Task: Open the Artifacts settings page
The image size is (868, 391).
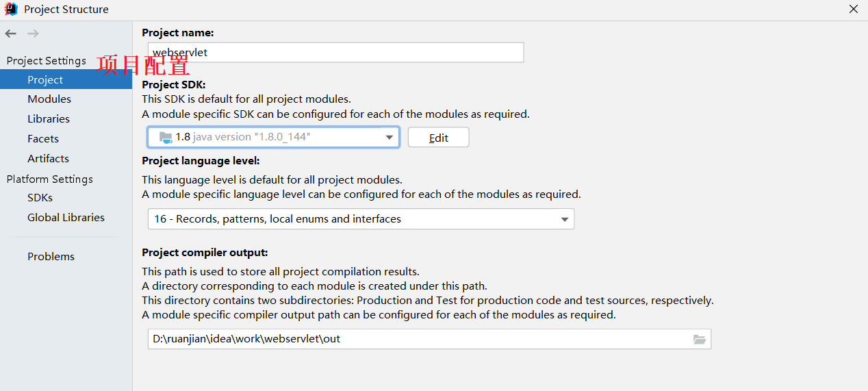Action: [x=48, y=159]
